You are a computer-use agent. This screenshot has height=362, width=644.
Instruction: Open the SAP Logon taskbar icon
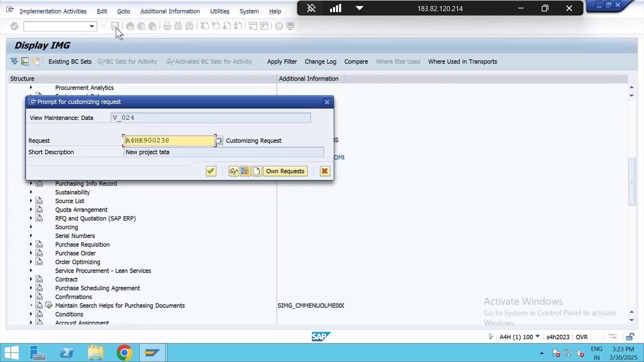click(x=152, y=353)
